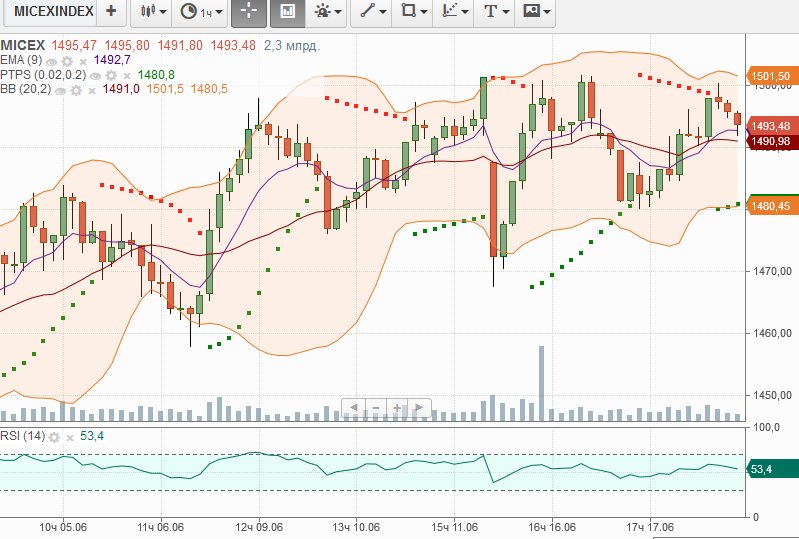The height and width of the screenshot is (539, 799).
Task: Expand the line drawing tools dropdown
Action: pyautogui.click(x=373, y=12)
